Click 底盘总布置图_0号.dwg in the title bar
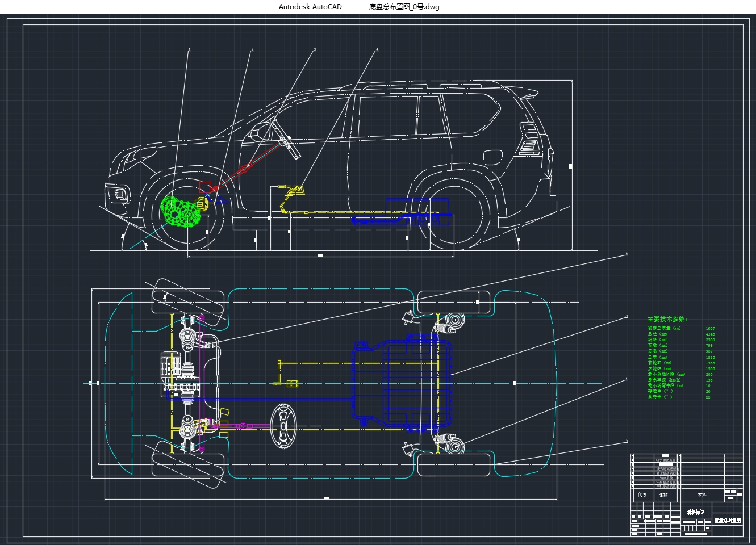 pyautogui.click(x=404, y=7)
